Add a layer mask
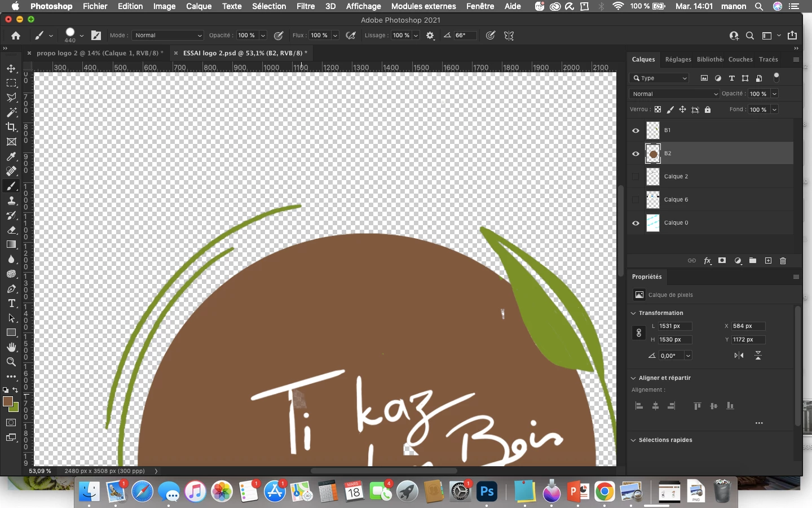 722,261
